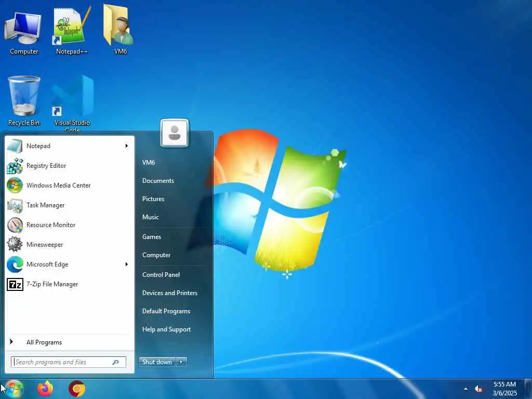Open Control Panel
Viewport: 532px width, 399px height.
(161, 275)
